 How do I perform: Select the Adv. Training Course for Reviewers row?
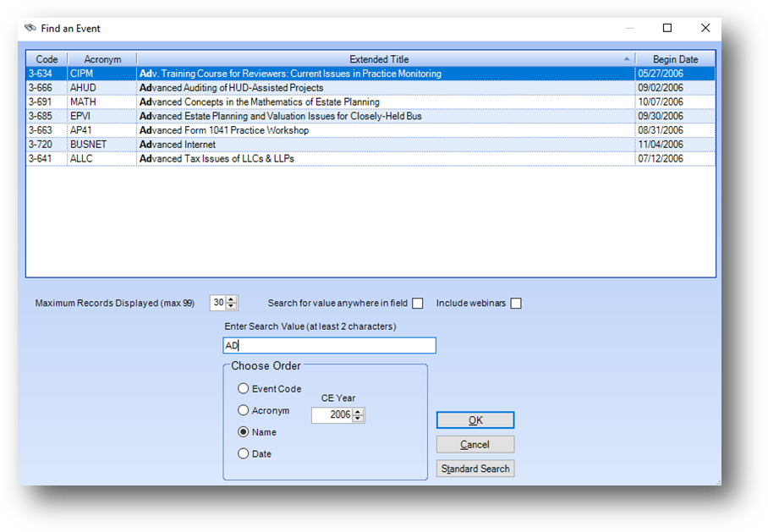(370, 74)
